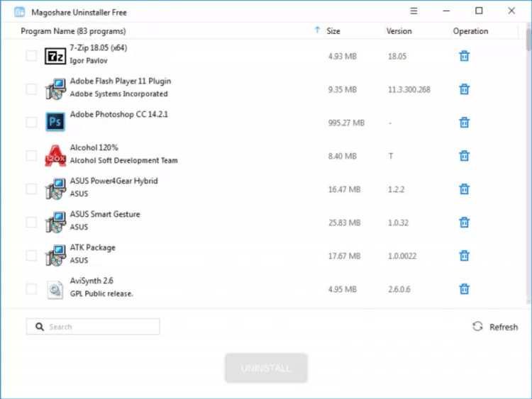
Task: Click the '995.27 MB' size value
Action: [346, 123]
